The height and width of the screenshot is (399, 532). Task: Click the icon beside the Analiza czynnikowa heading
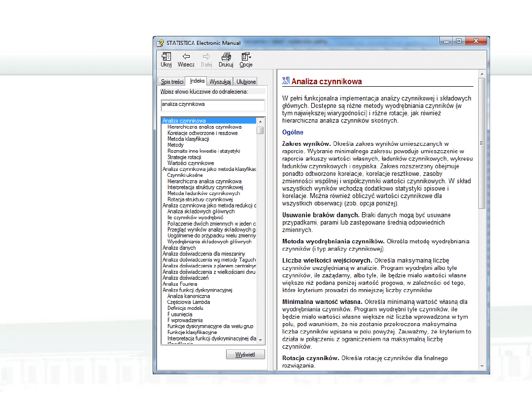point(286,81)
